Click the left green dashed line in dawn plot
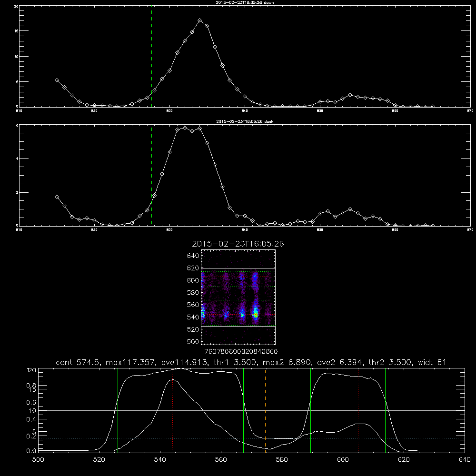476x476 pixels. coord(151,57)
